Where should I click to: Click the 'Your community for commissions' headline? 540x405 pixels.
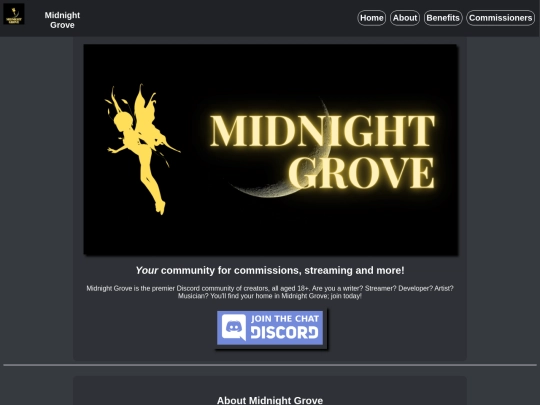click(x=270, y=270)
